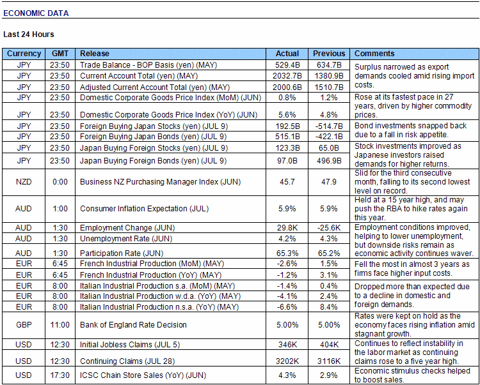The width and height of the screenshot is (480, 385).
Task: Click Adjusted Current Account Total (yen) release
Action: [155, 87]
